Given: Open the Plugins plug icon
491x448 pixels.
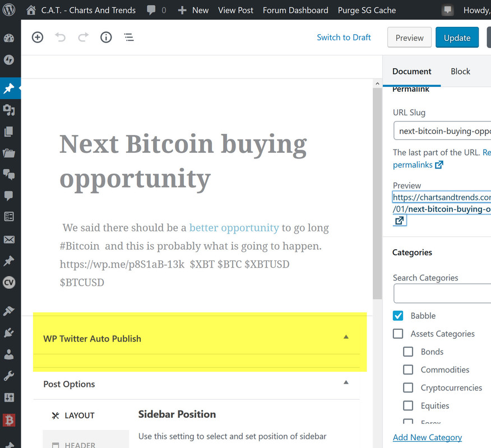Looking at the screenshot, I should [x=9, y=333].
